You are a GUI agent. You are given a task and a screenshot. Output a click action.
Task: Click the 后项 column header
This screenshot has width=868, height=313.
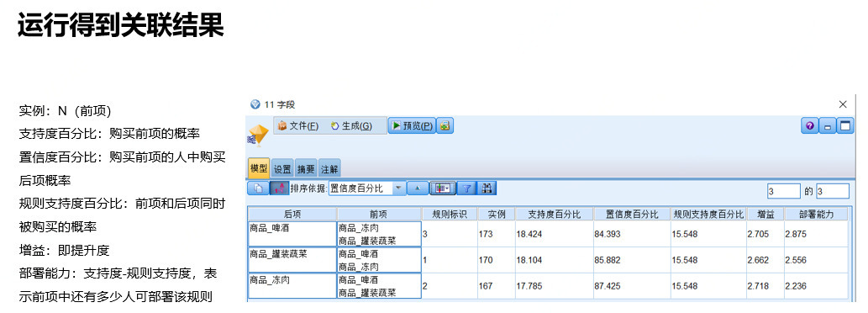292,214
